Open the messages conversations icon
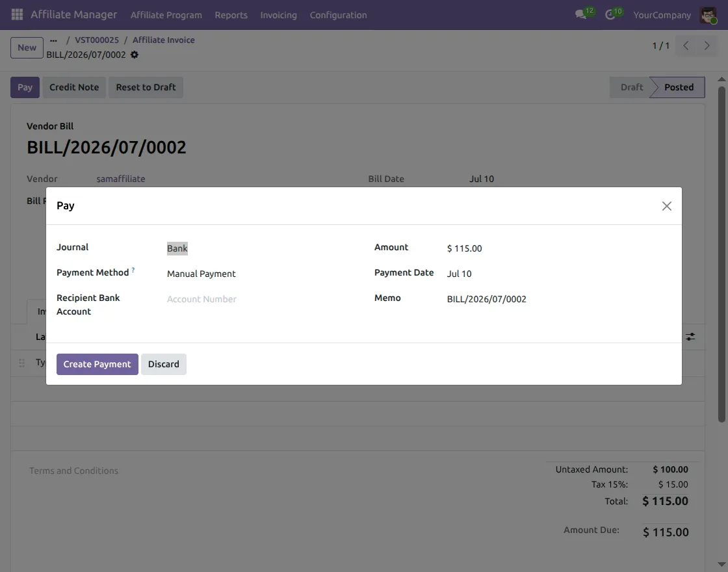Image resolution: width=728 pixels, height=572 pixels. [580, 15]
